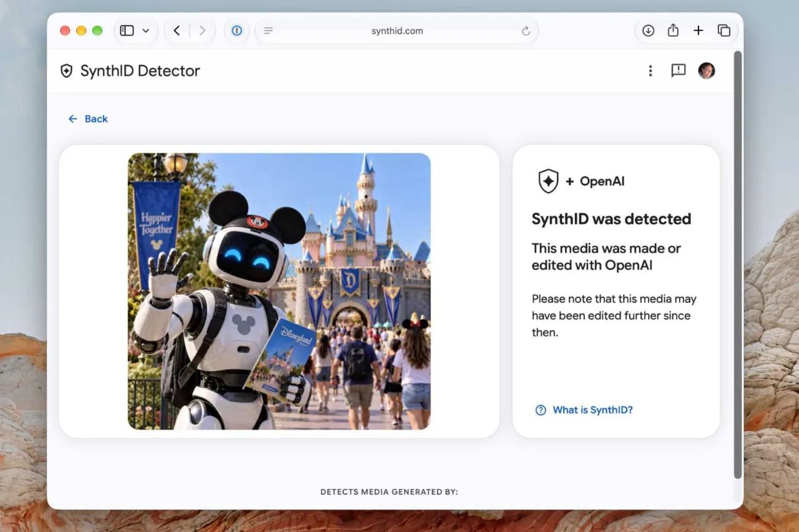The image size is (799, 532).
Task: Click the synthid.com address bar
Action: pyautogui.click(x=397, y=31)
